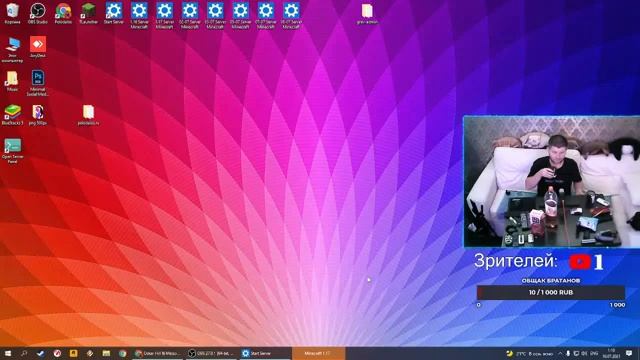Click the taskbar search magnifier icon
This screenshot has height=360, width=640.
click(24, 353)
